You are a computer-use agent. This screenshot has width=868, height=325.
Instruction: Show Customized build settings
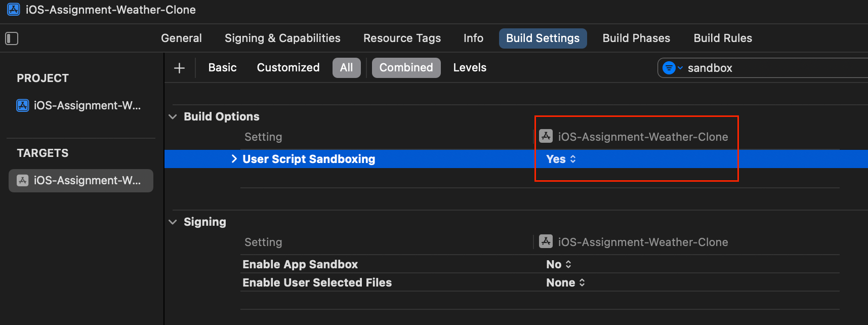click(x=288, y=68)
